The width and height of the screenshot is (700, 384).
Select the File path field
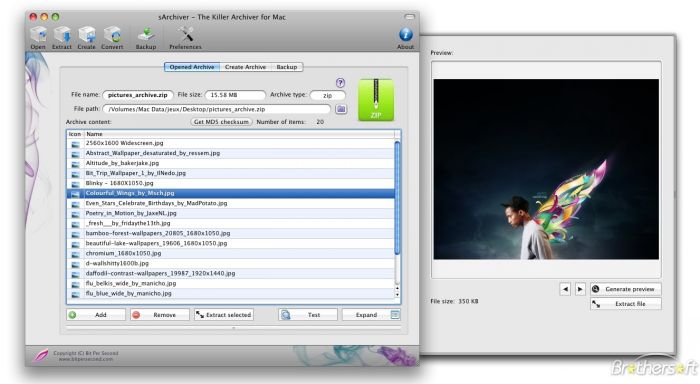217,109
